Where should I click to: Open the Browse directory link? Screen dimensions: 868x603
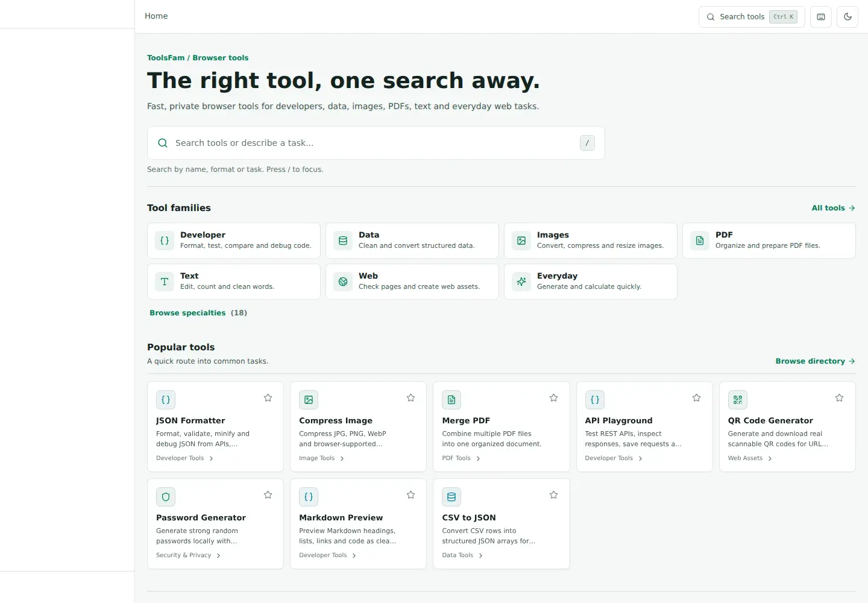point(815,361)
